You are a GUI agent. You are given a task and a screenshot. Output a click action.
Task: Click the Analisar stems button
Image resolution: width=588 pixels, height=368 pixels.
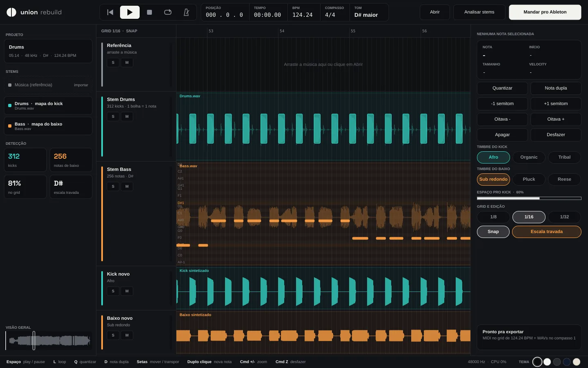(x=479, y=12)
